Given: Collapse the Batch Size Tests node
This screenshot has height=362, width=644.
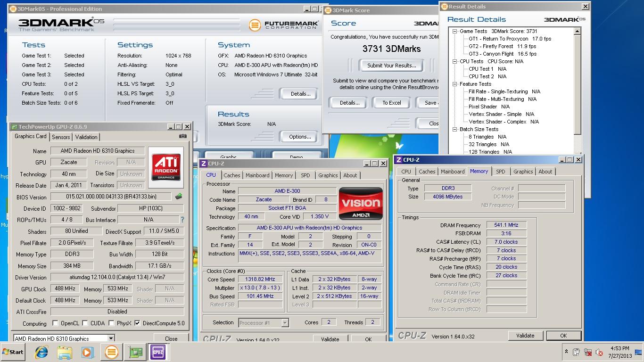Looking at the screenshot, I should tap(455, 129).
